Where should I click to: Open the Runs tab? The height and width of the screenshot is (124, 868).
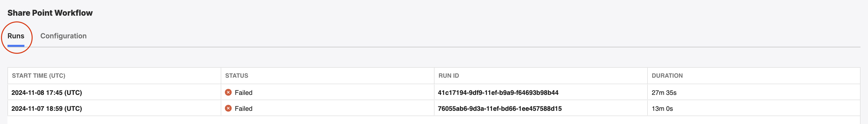click(x=16, y=36)
